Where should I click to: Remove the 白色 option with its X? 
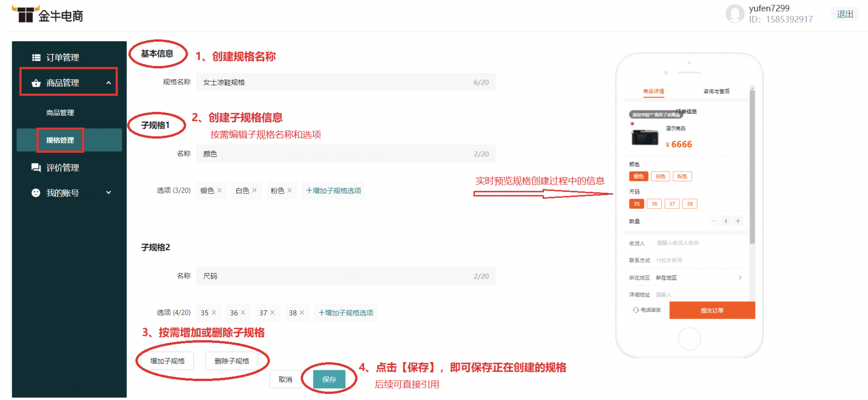point(255,190)
